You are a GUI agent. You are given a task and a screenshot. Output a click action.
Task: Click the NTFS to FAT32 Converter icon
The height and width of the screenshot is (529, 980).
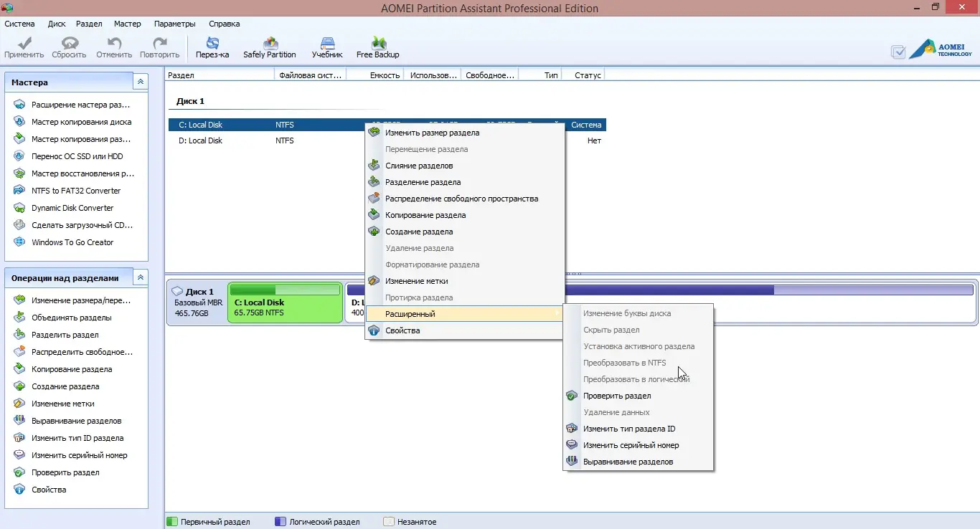[x=19, y=191]
